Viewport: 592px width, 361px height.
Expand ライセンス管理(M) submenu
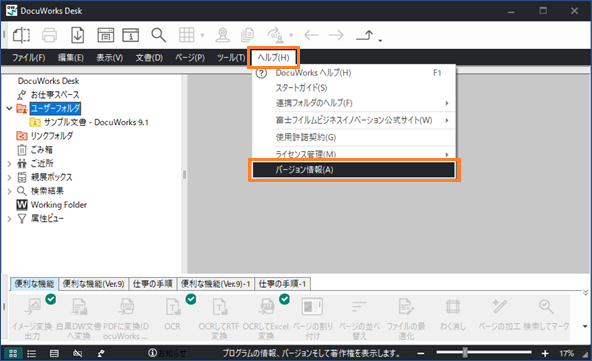354,154
